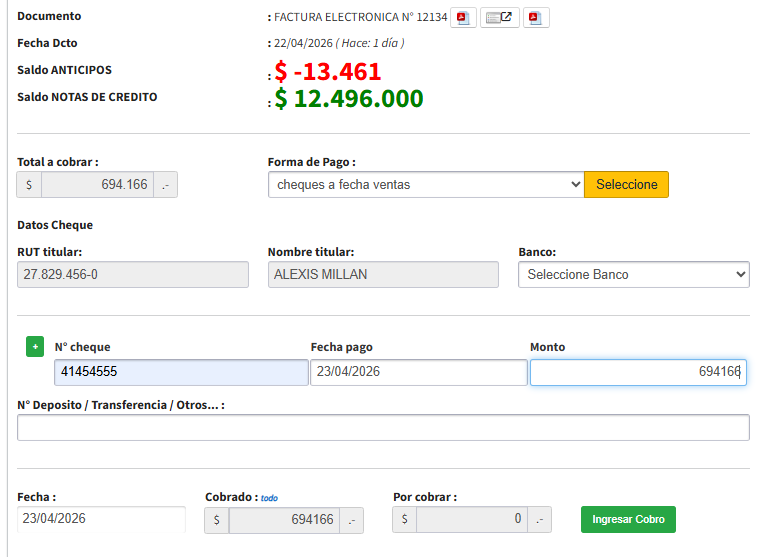Click the Nombre titular field with ALEXIS MILLAN
Image resolution: width=759 pixels, height=557 pixels.
[x=382, y=275]
